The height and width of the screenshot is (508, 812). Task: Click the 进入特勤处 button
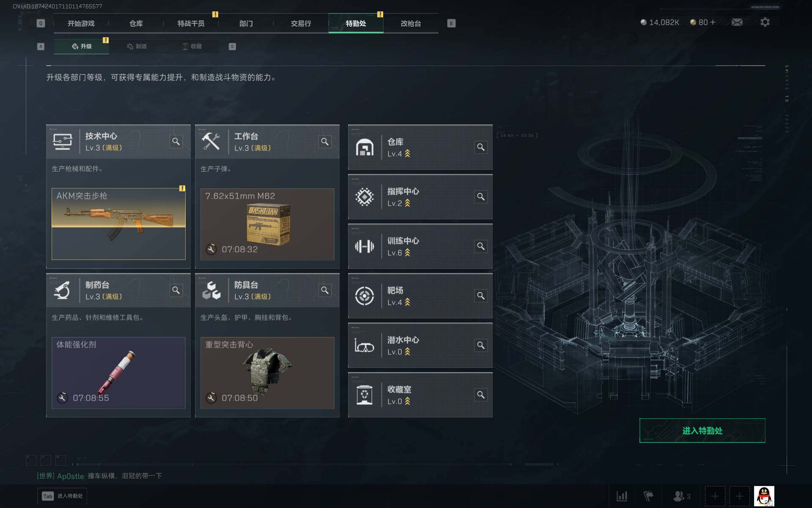[702, 431]
